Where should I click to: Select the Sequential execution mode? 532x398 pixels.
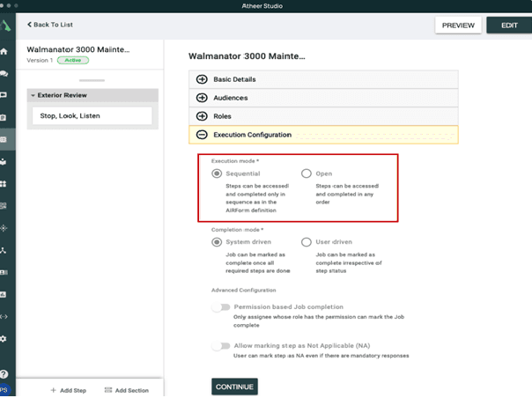217,173
